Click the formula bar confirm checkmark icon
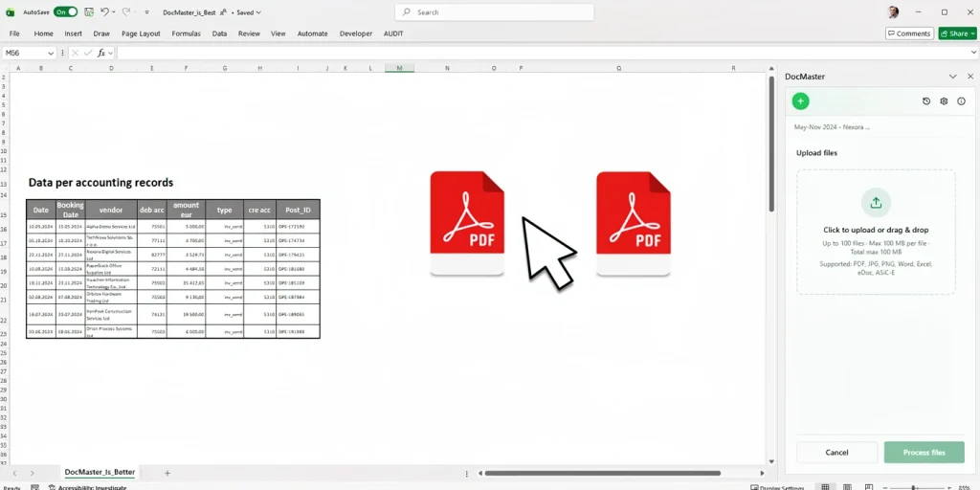This screenshot has height=490, width=980. pos(88,54)
